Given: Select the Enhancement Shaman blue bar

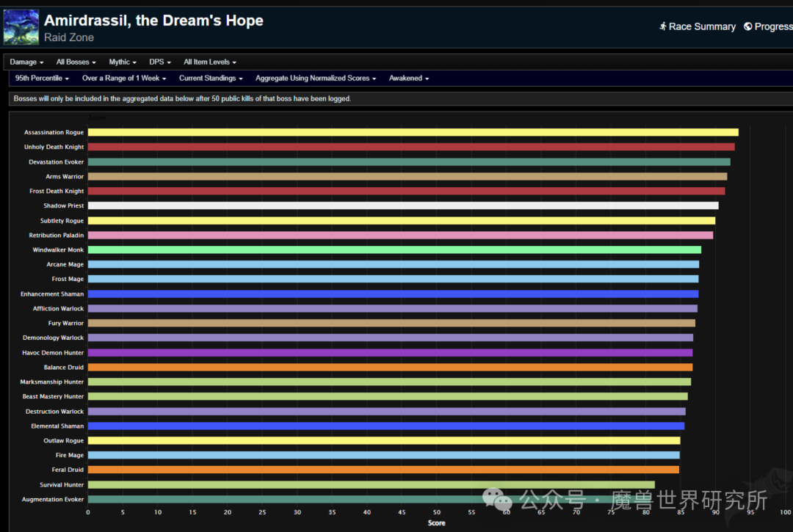Looking at the screenshot, I should [x=394, y=294].
